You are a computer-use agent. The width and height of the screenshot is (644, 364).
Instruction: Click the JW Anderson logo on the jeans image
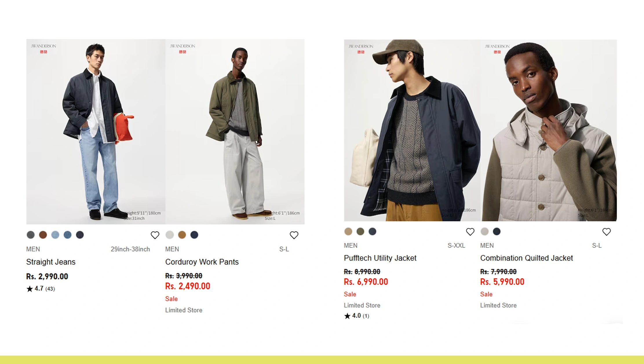43,46
